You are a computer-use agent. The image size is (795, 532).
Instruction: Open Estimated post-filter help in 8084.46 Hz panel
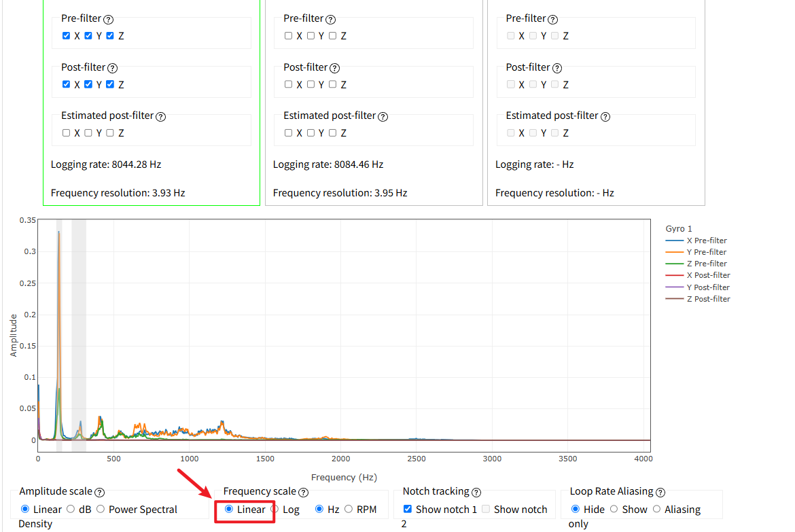coord(383,117)
